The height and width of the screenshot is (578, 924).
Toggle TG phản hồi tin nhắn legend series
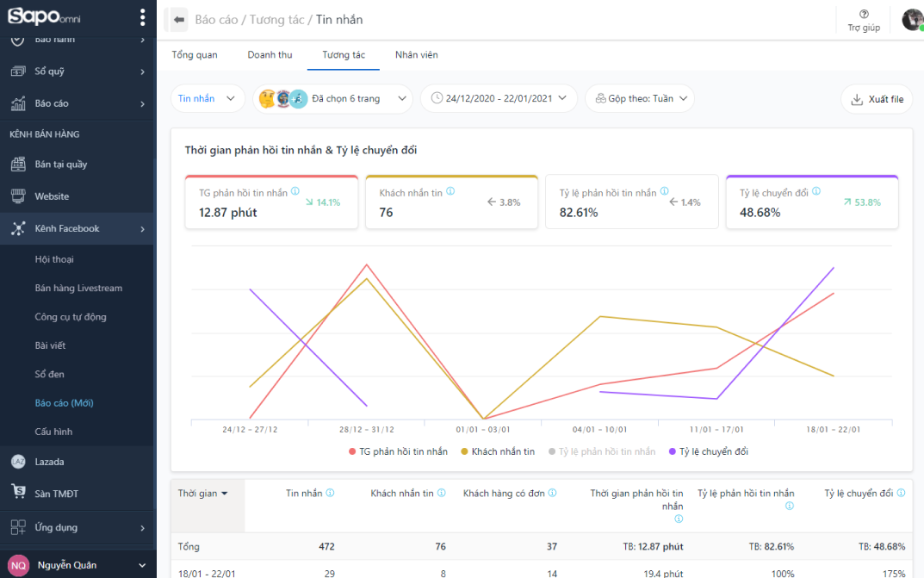(398, 451)
